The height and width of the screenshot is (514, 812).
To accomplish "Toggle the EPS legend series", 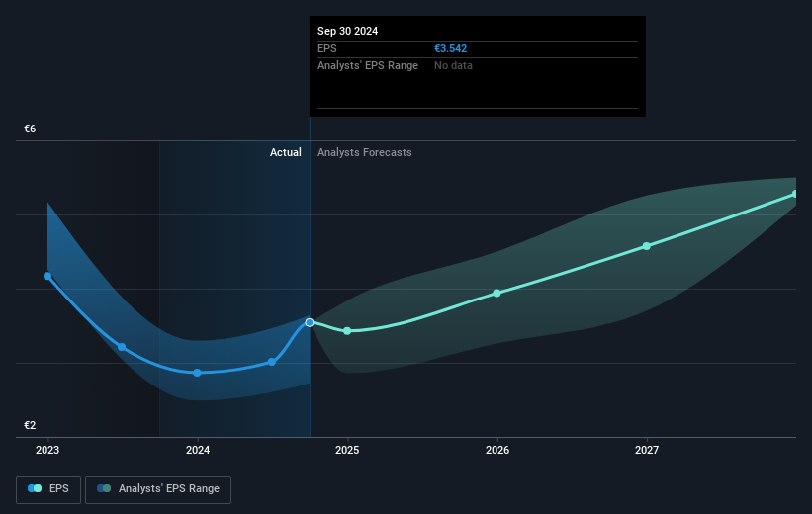I will tap(48, 489).
